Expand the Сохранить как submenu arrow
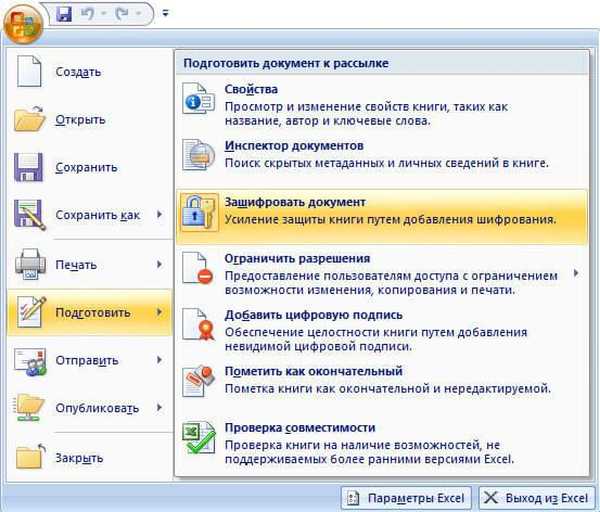The image size is (600, 512). click(160, 214)
